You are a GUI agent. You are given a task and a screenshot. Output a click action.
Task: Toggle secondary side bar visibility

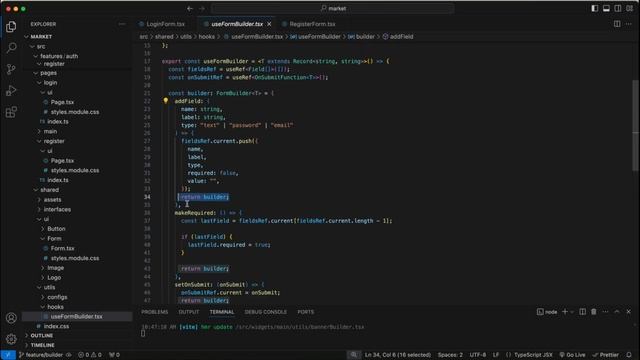pos(618,8)
